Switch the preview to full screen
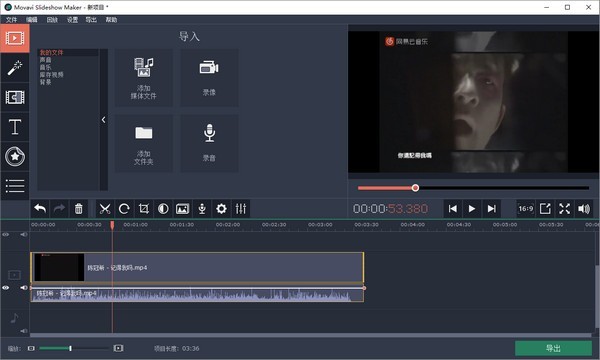600x360 pixels. pos(564,209)
